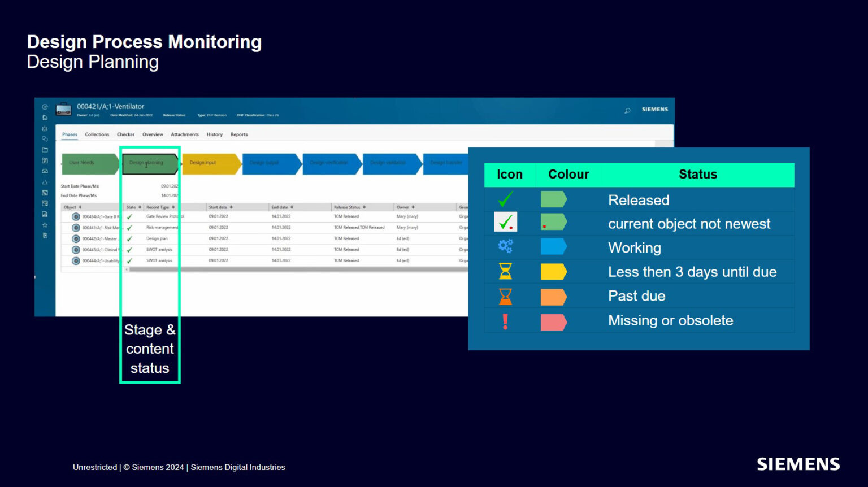
Task: Switch to the Collections tab
Action: [x=97, y=134]
